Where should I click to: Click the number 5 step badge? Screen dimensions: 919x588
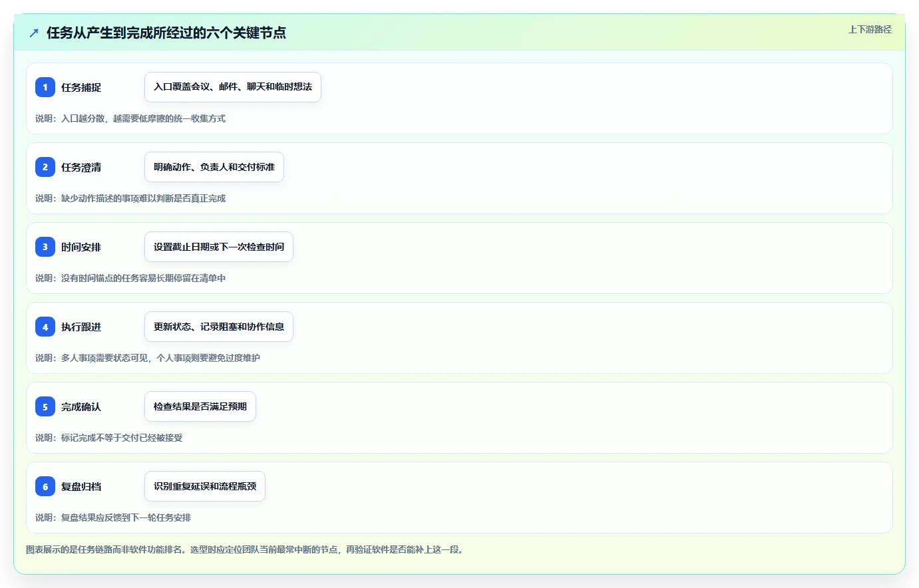[x=45, y=406]
